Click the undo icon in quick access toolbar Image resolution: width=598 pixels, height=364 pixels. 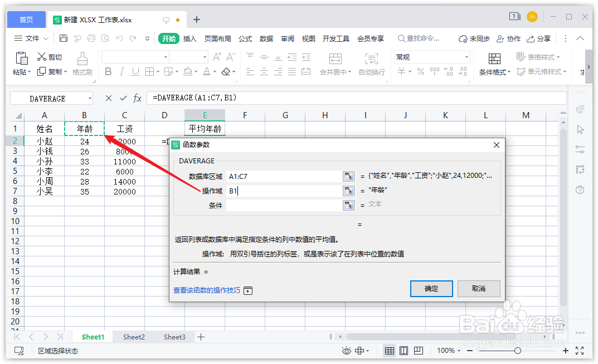pos(119,38)
